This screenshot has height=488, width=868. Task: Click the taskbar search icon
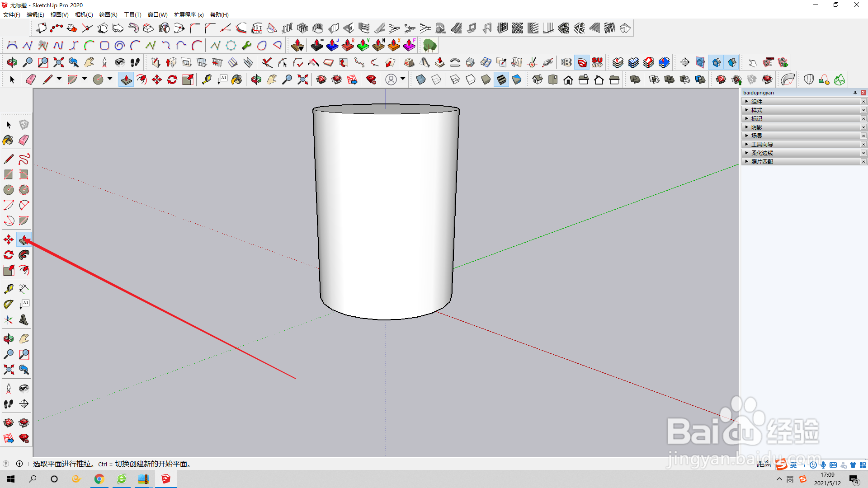point(33,479)
